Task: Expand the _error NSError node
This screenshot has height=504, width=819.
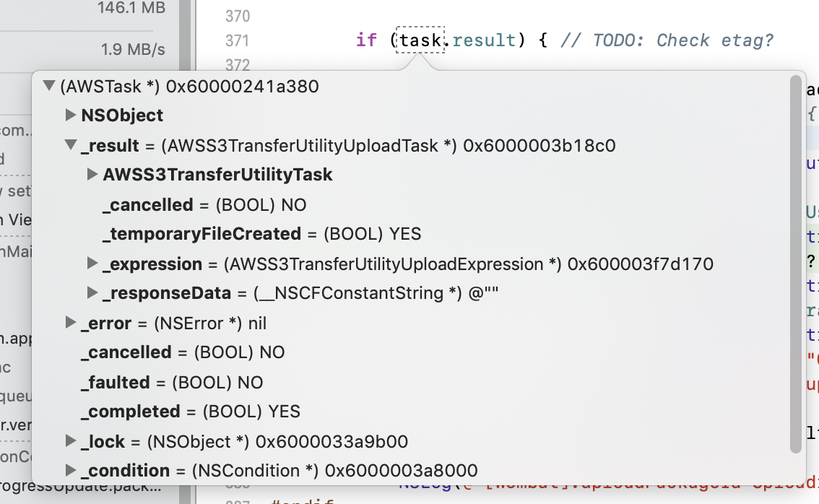Action: point(70,323)
